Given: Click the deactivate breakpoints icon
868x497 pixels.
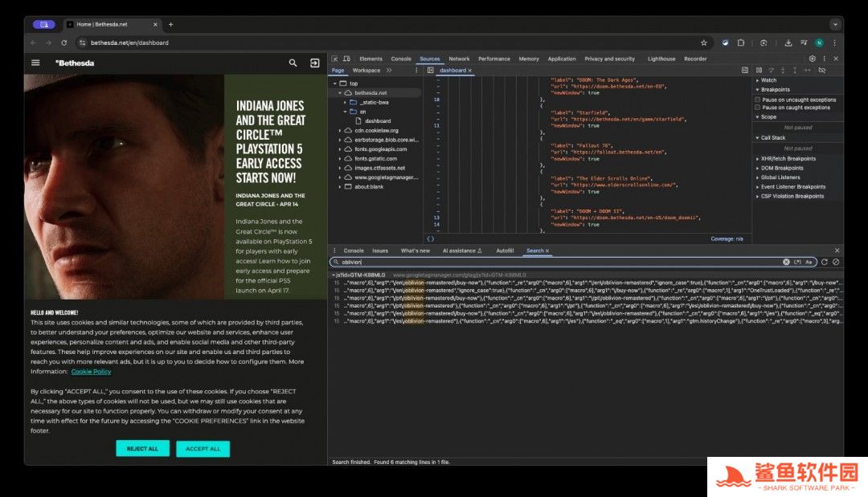Looking at the screenshot, I should tap(821, 71).
